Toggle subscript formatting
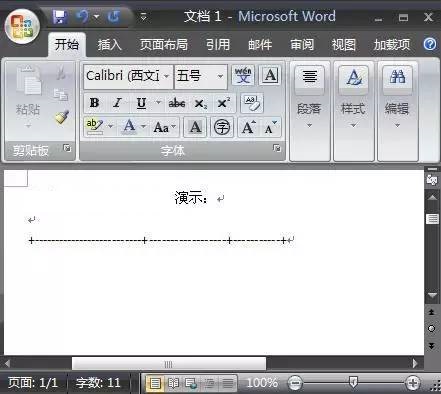 pyautogui.click(x=200, y=104)
